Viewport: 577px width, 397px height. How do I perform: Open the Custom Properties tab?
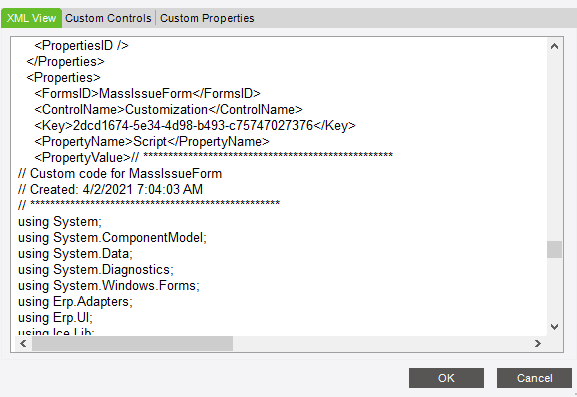point(207,18)
